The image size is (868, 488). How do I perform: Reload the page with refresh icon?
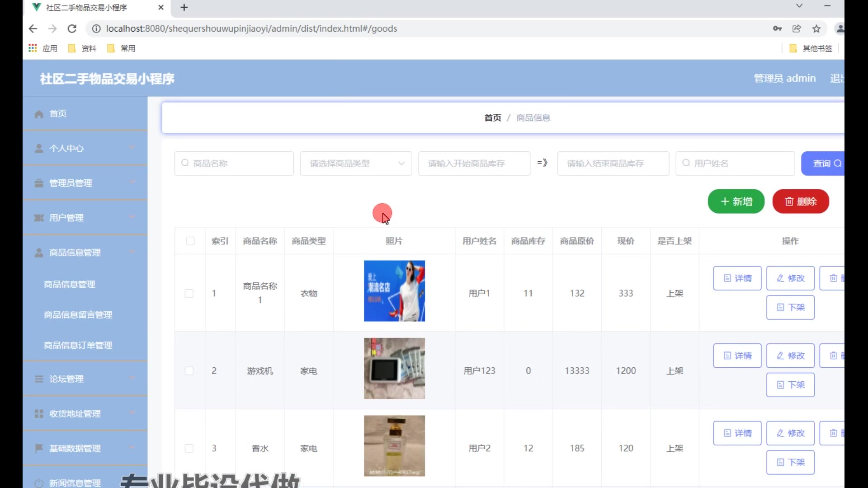[72, 28]
